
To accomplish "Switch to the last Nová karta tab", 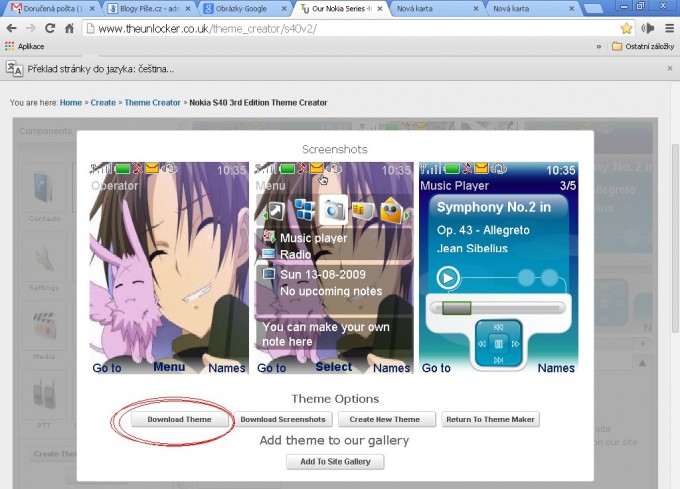I will click(534, 8).
